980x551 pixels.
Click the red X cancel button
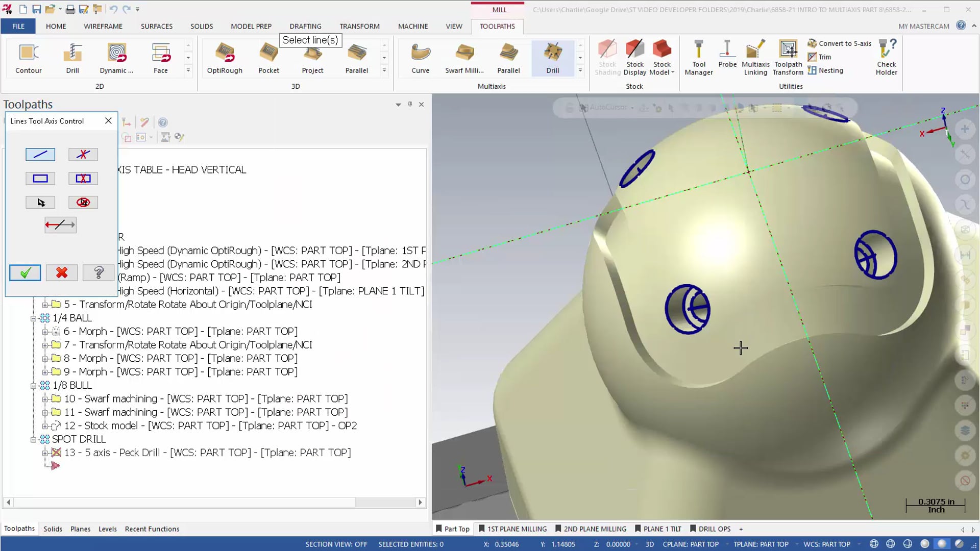point(61,272)
